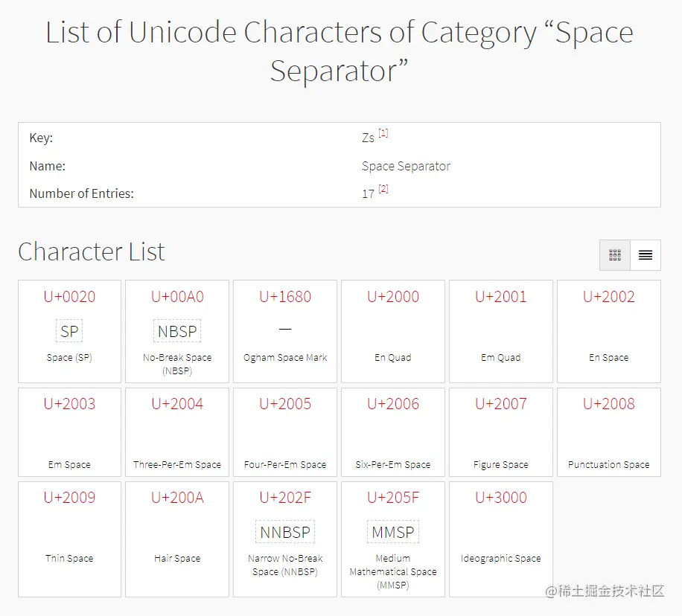Switch to grid view icon
The width and height of the screenshot is (682, 616).
click(614, 255)
